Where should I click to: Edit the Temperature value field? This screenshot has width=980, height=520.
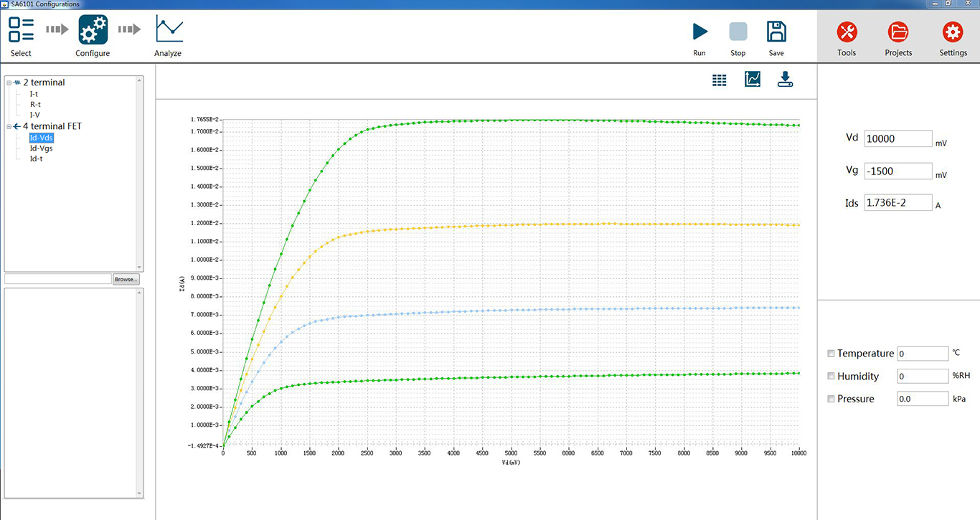pyautogui.click(x=923, y=354)
